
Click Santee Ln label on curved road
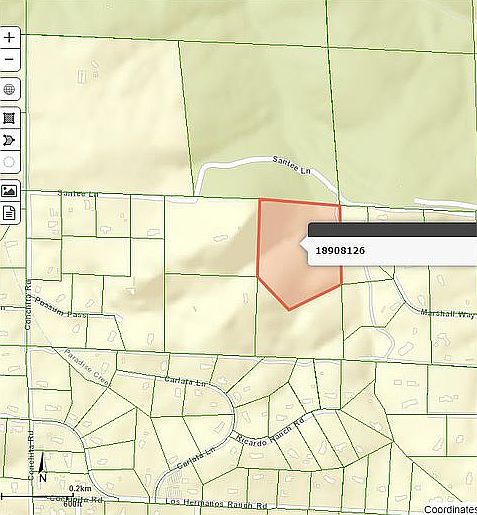pos(291,165)
